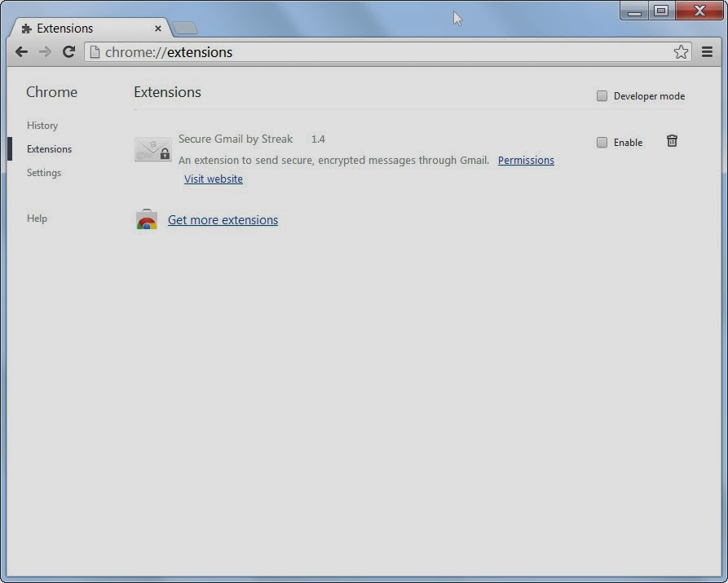Bookmark this page with the star icon
This screenshot has width=728, height=583.
tap(681, 52)
